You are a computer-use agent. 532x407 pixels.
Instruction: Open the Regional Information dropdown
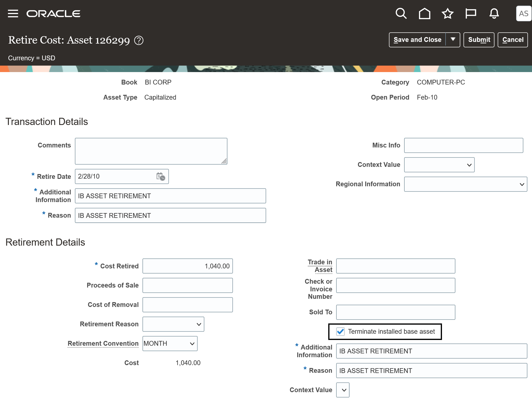tap(466, 184)
